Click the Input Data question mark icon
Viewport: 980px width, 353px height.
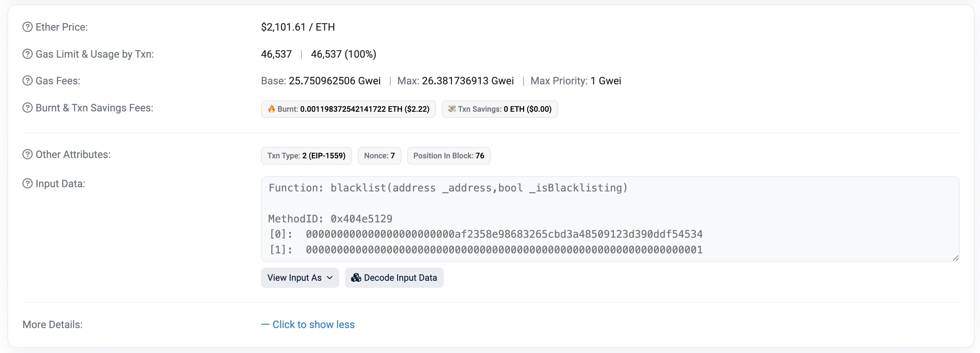click(27, 184)
